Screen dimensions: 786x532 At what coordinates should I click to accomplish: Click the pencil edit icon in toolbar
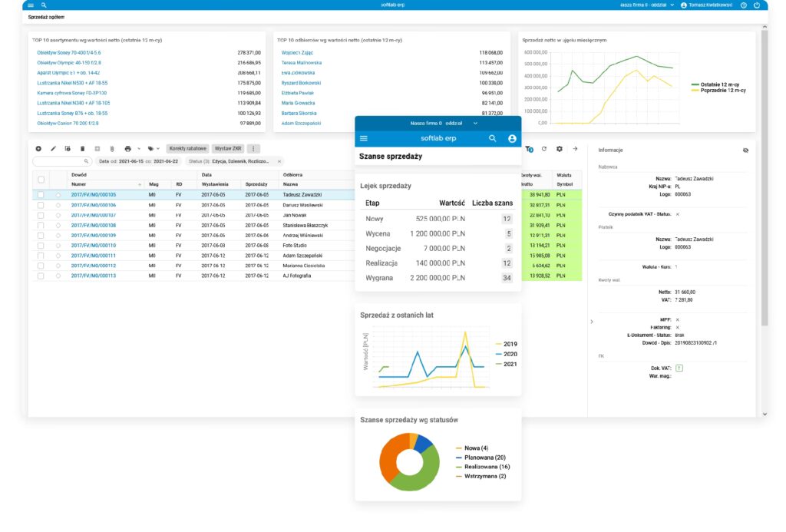[x=54, y=148]
